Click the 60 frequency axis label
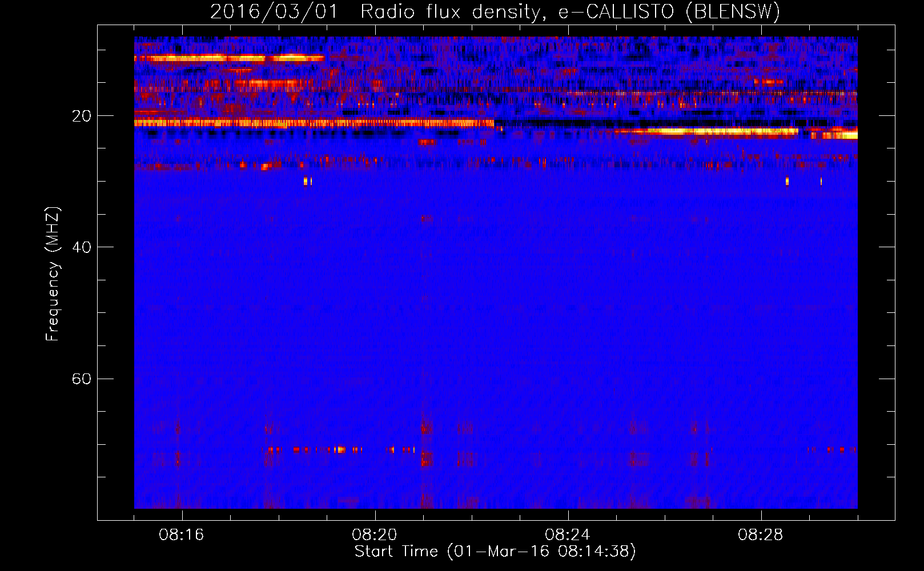This screenshot has width=924, height=571. pyautogui.click(x=81, y=379)
